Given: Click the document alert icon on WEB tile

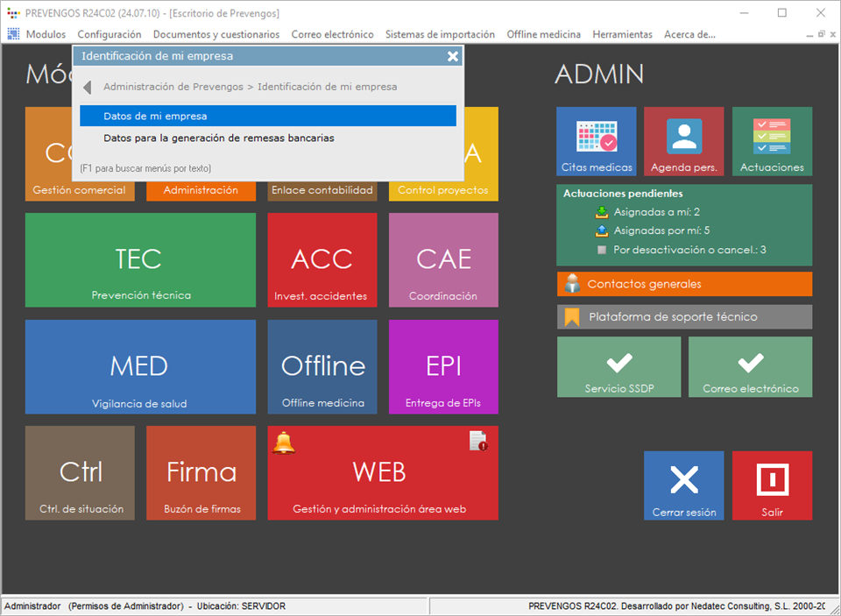Looking at the screenshot, I should coord(478,441).
